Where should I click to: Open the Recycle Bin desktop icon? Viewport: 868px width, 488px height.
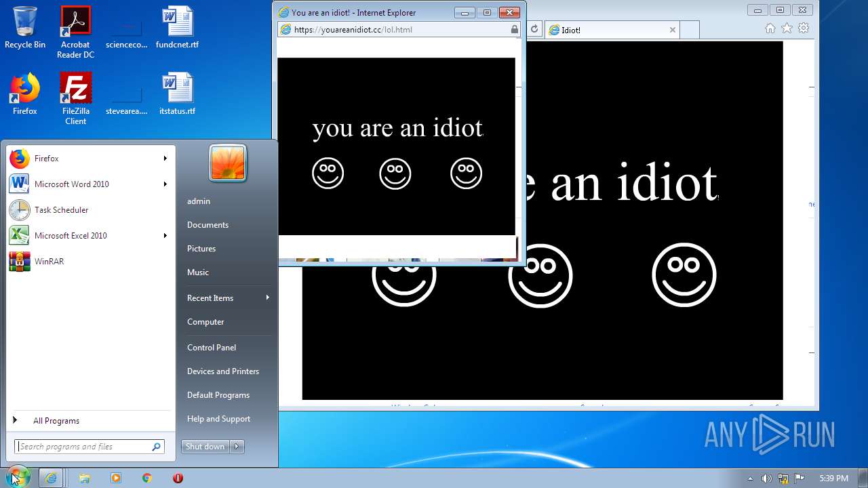coord(25,28)
